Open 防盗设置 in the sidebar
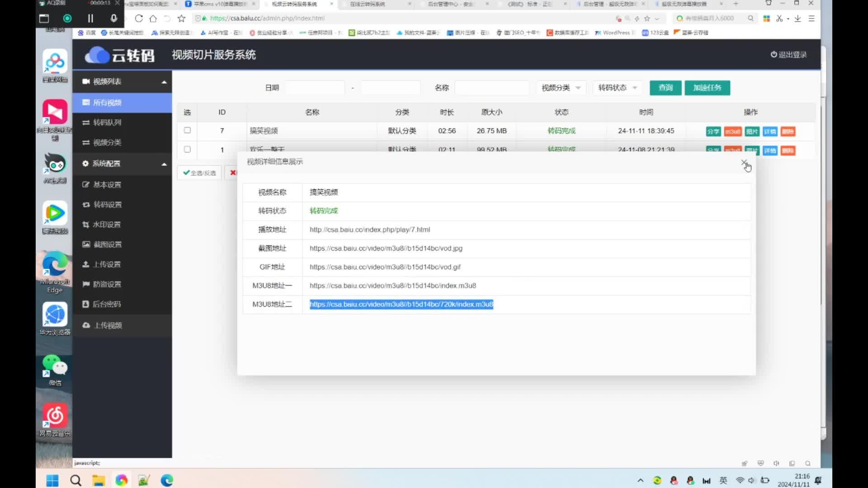 tap(107, 284)
